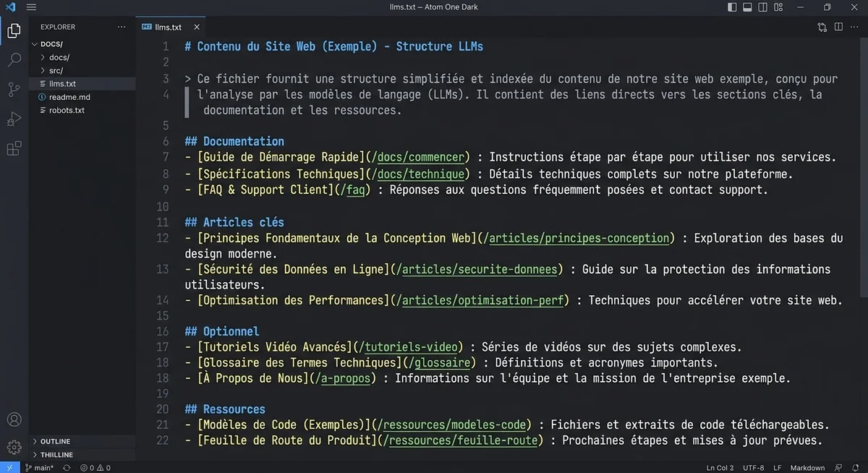This screenshot has height=473, width=868.
Task: Click the synchronize changes icon
Action: click(67, 467)
